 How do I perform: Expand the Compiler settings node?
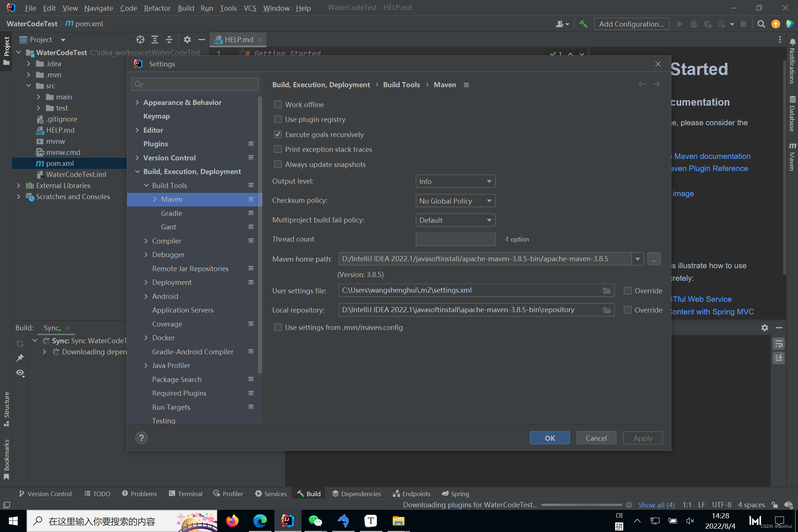tap(146, 241)
